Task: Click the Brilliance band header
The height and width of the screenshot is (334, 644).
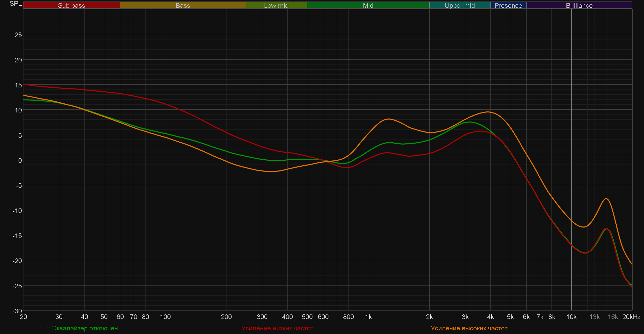Action: (x=579, y=5)
